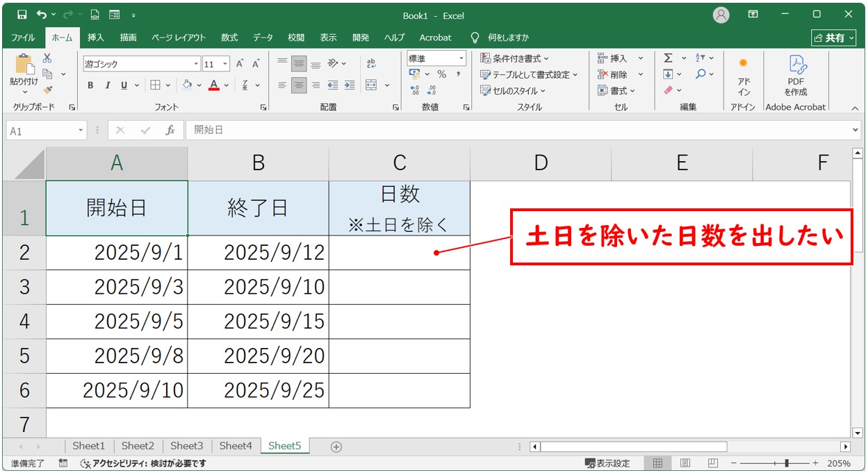The height and width of the screenshot is (473, 868).
Task: Open Sort and Filter icon
Action: tap(701, 58)
